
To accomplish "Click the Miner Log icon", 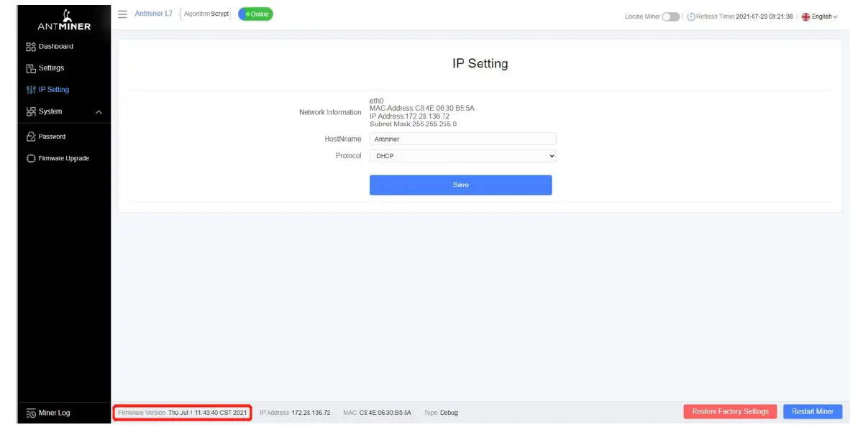I will click(30, 413).
